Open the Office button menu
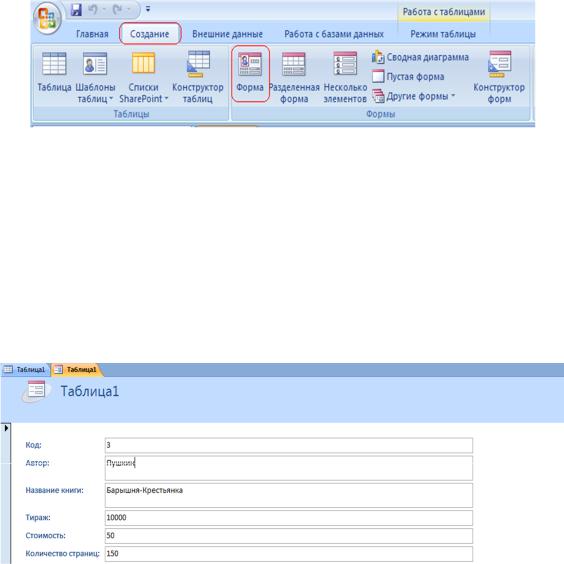564x564 pixels. click(47, 18)
